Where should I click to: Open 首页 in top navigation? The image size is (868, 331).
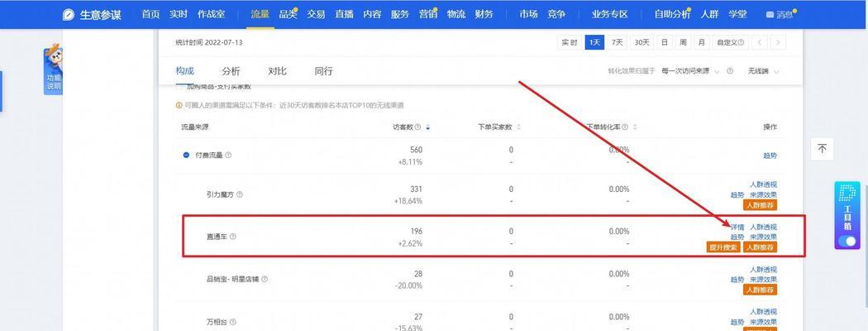coord(150,14)
